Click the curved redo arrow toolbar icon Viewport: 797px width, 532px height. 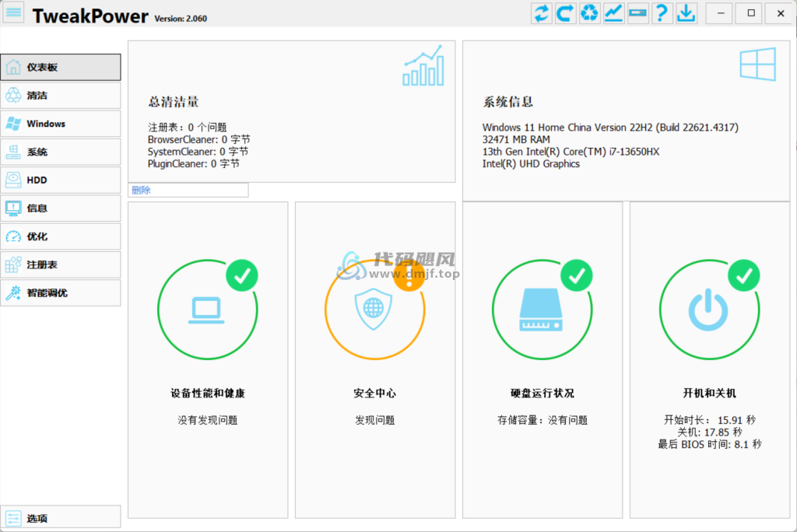coord(566,13)
